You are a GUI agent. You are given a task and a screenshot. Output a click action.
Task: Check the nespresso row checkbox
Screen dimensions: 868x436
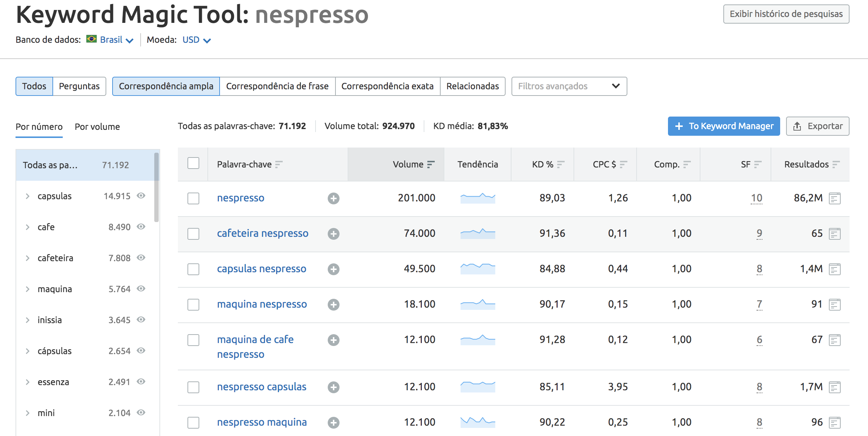[x=193, y=198]
